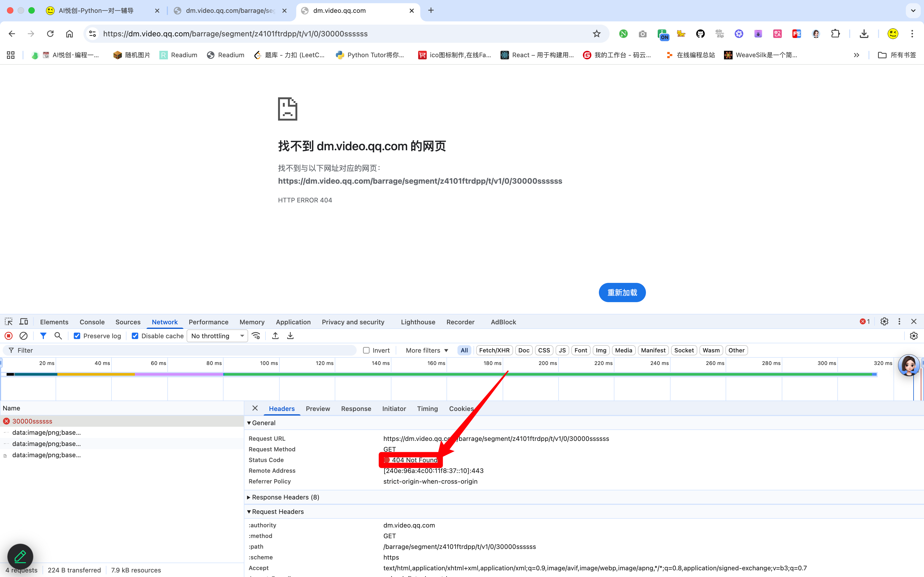The height and width of the screenshot is (577, 924).
Task: Open the Python Tutor bookmark
Action: [x=370, y=55]
